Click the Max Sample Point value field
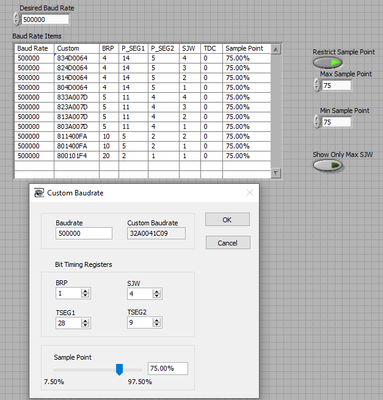This screenshot has width=383, height=400. 336,86
